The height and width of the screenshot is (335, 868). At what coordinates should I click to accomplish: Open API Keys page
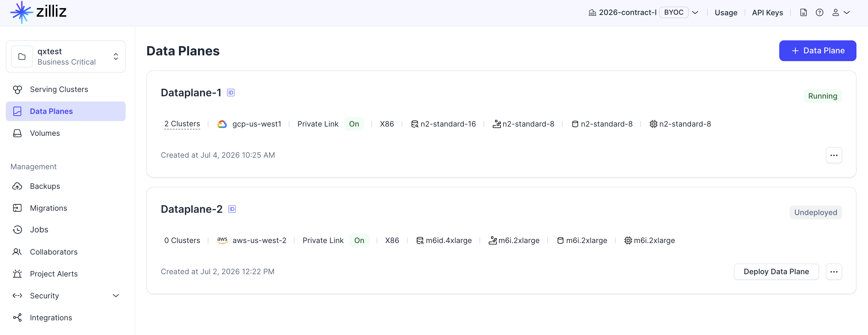767,13
